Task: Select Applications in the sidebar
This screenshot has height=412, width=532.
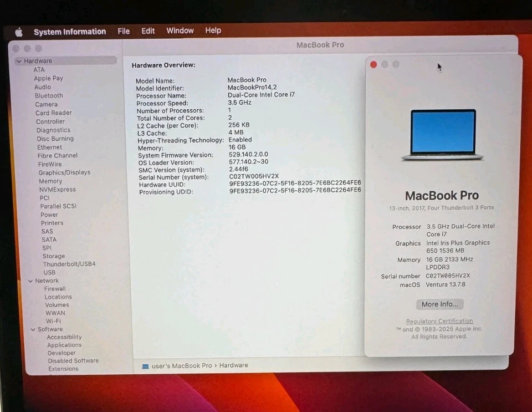Action: (x=64, y=345)
